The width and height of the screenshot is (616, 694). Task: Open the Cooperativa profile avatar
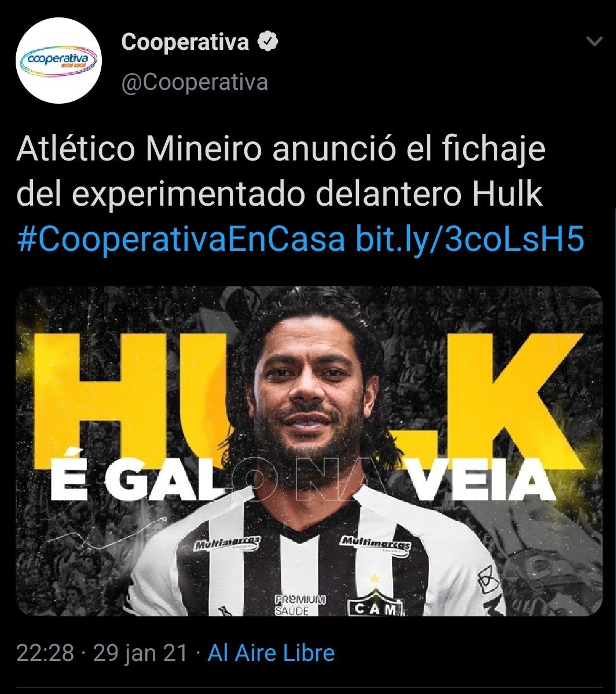(x=59, y=61)
